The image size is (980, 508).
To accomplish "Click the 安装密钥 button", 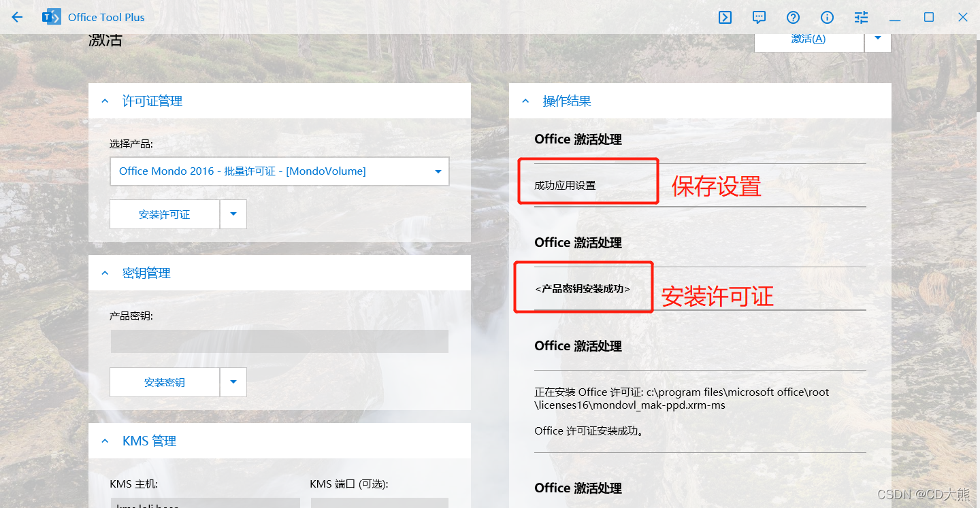I will coord(164,382).
